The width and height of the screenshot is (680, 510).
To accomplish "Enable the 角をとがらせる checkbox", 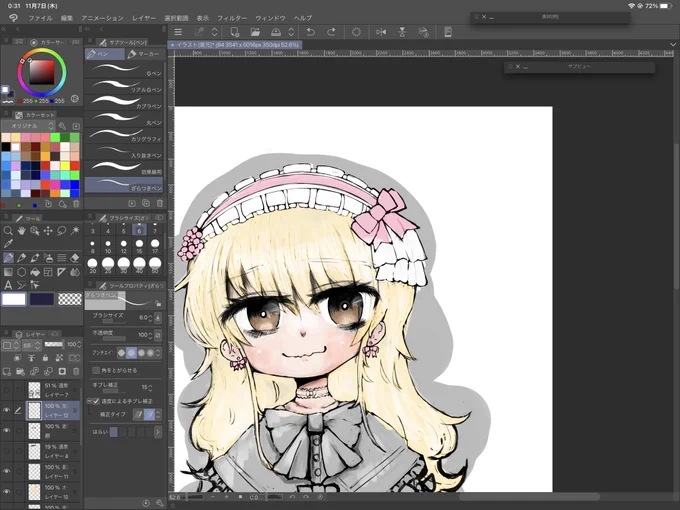I will pos(96,370).
